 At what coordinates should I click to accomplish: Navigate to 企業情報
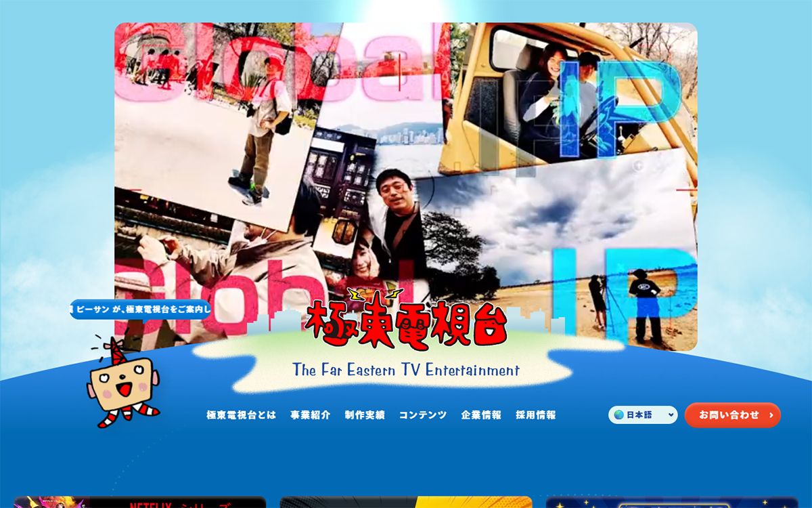click(481, 415)
